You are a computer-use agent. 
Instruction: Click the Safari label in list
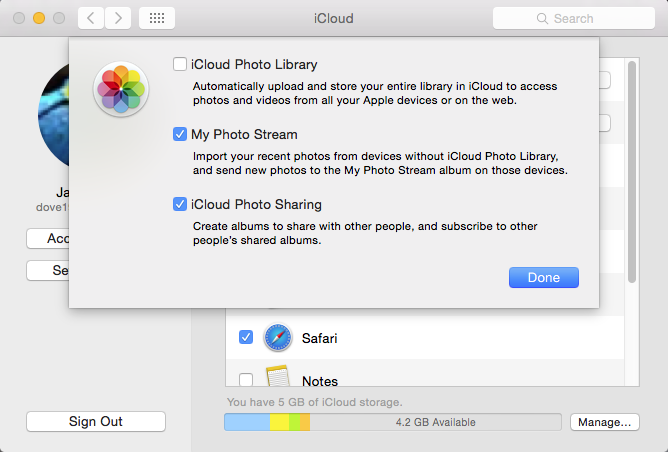click(x=320, y=338)
